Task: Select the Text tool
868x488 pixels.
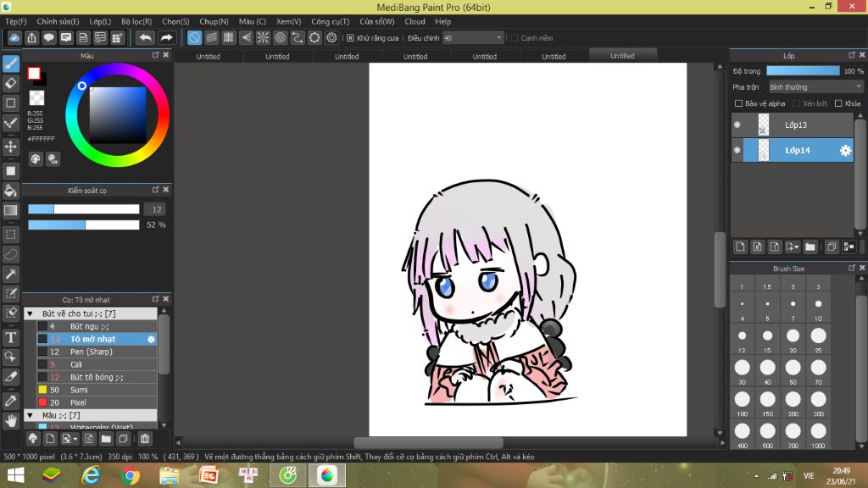Action: 11,337
